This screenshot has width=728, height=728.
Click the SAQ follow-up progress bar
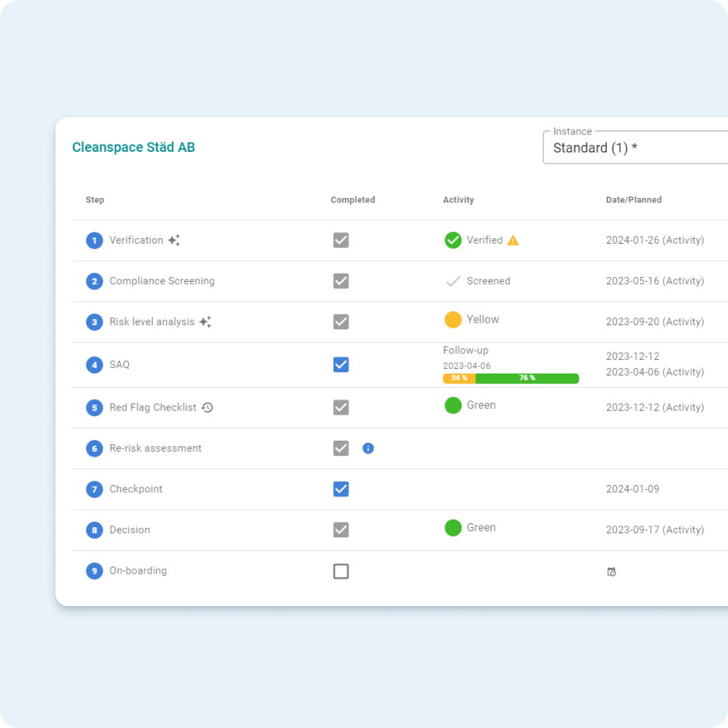(x=511, y=378)
